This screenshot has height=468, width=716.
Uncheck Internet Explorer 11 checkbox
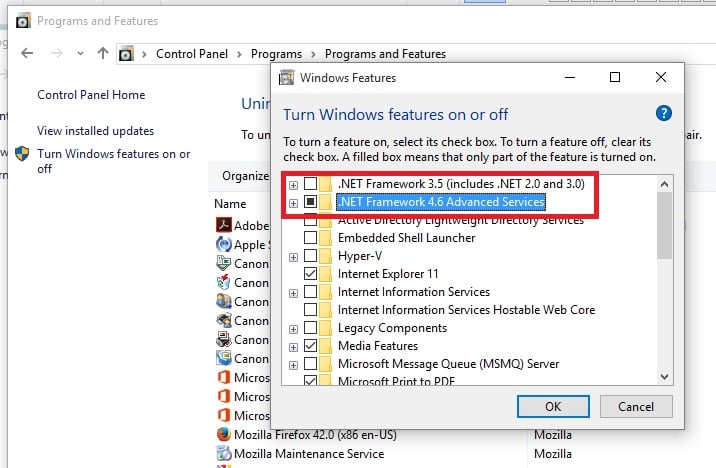(311, 273)
